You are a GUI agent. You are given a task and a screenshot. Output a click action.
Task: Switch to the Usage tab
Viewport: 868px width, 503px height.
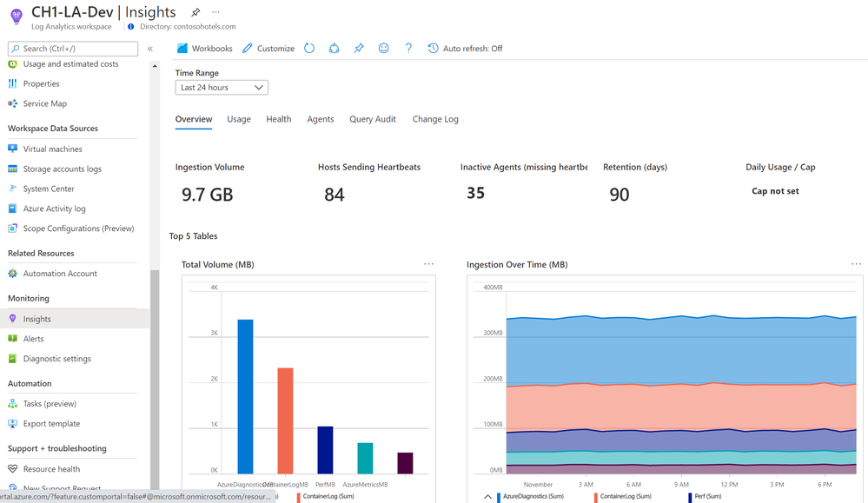click(239, 119)
